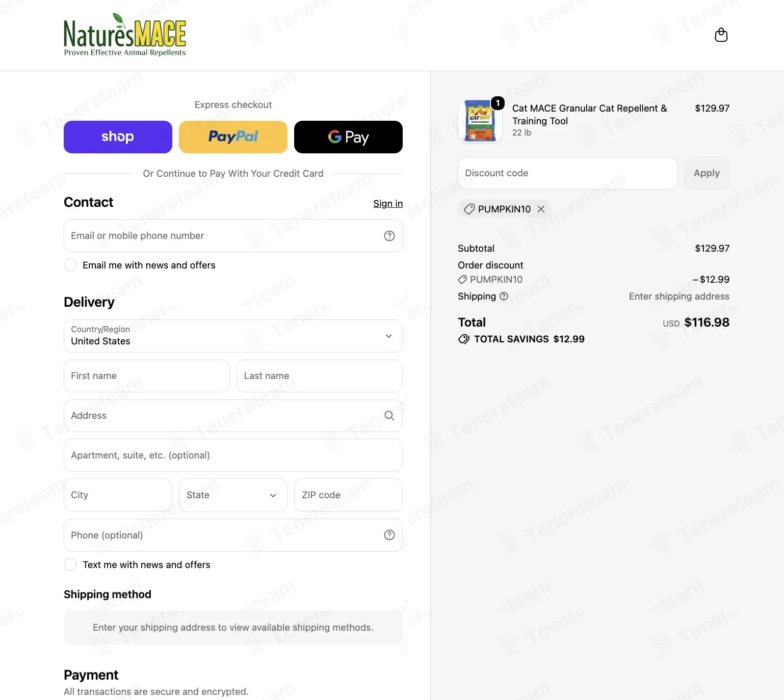
Task: Click the -$12.99 discount amount
Action: 711,279
